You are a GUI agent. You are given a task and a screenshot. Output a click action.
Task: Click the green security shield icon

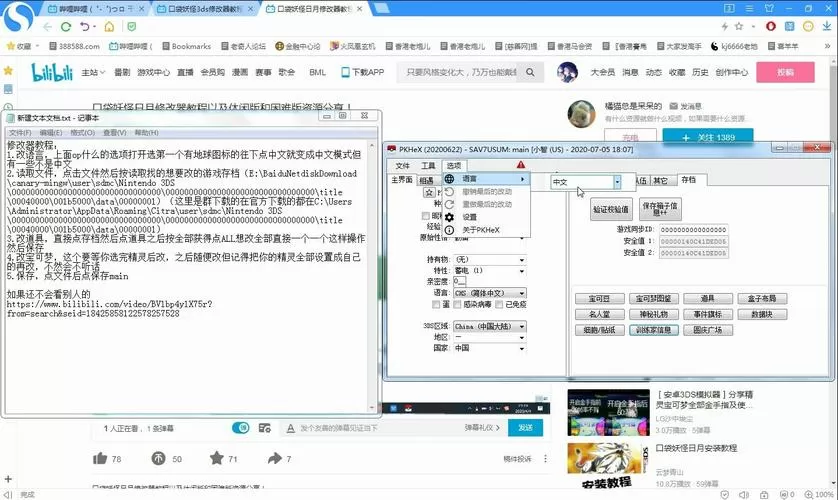[x=131, y=27]
